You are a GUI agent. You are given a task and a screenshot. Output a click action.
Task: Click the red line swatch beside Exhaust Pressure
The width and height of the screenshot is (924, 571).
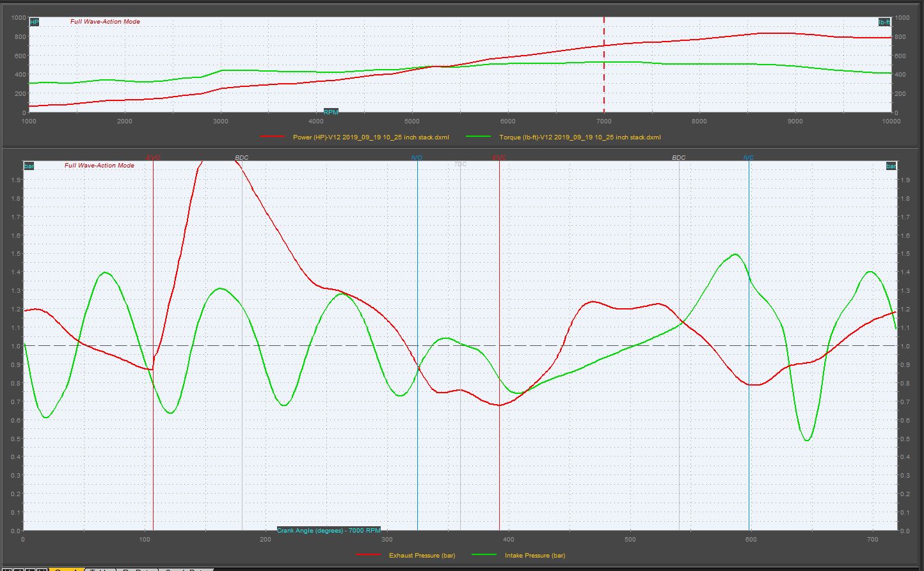pos(368,555)
